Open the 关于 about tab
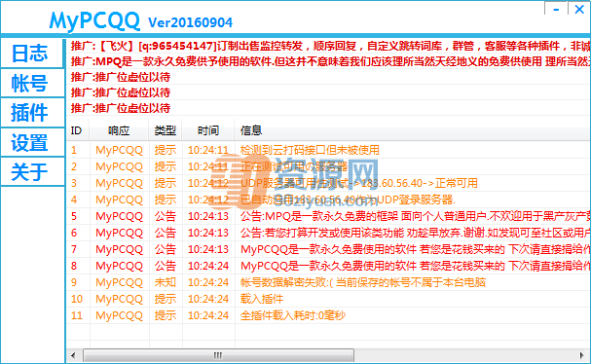This screenshot has width=591, height=364. click(32, 171)
